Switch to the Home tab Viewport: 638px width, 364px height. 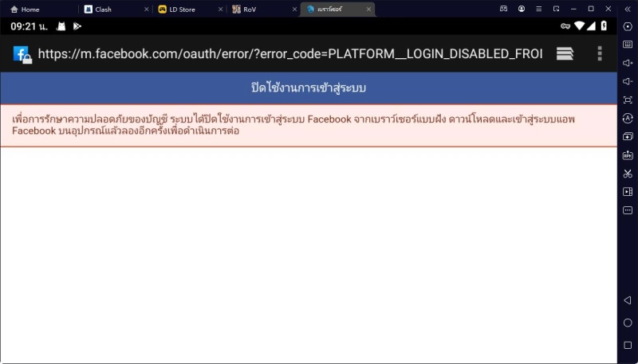click(26, 10)
